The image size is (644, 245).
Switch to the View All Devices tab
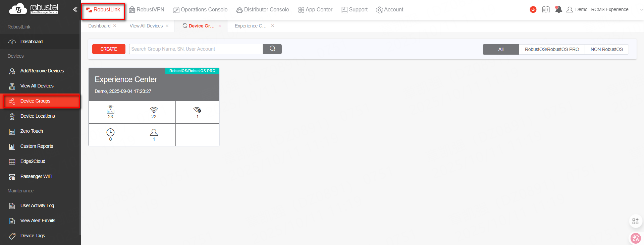pyautogui.click(x=146, y=26)
